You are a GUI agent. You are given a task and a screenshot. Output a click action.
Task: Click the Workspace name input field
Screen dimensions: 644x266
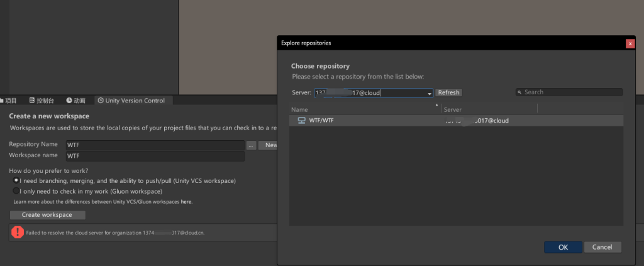154,156
